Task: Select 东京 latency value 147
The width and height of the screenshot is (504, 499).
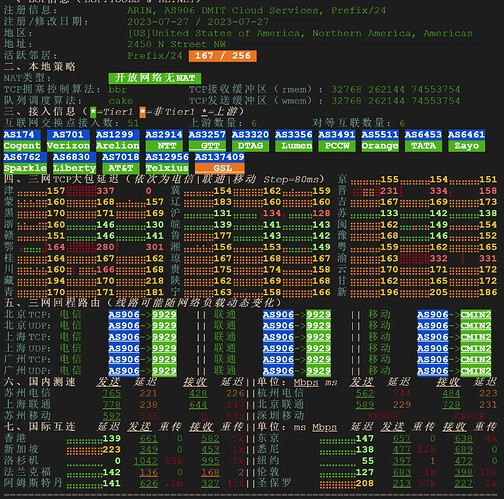Action: 365,438
